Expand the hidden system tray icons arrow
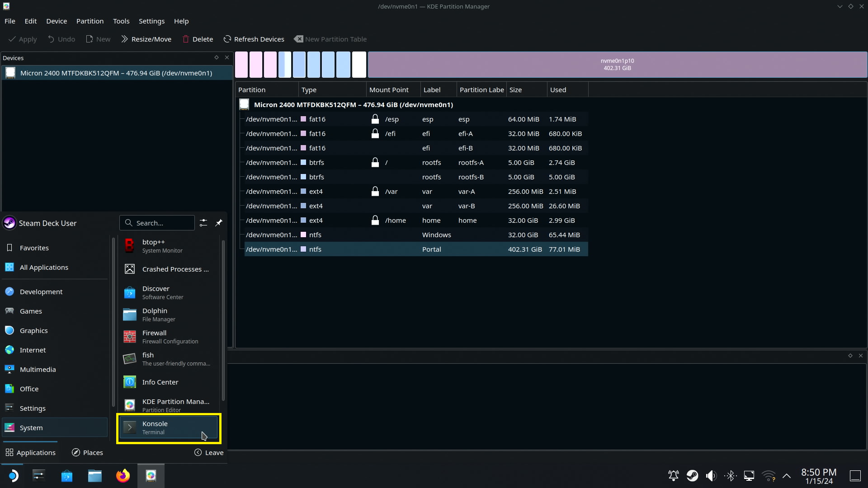 click(787, 476)
